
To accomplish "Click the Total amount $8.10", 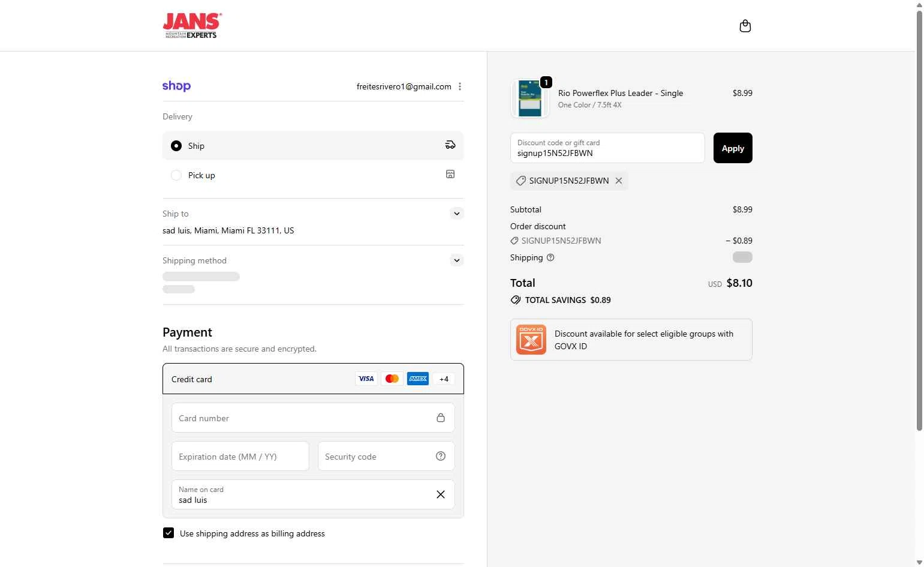I will click(x=739, y=283).
